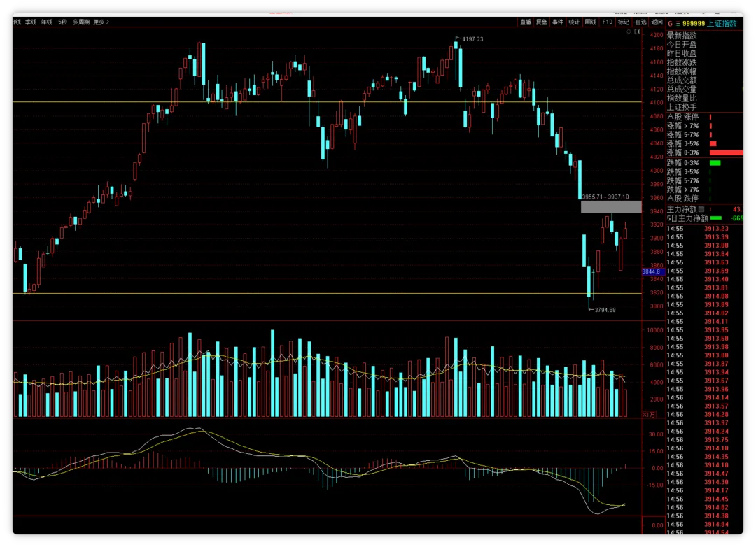Open the 复盘 replay tool

[x=541, y=22]
